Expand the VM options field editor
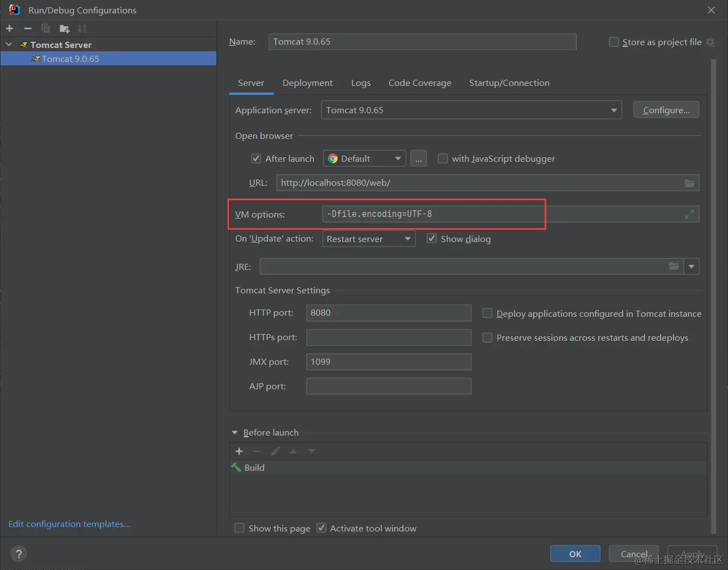This screenshot has height=570, width=728. [690, 214]
